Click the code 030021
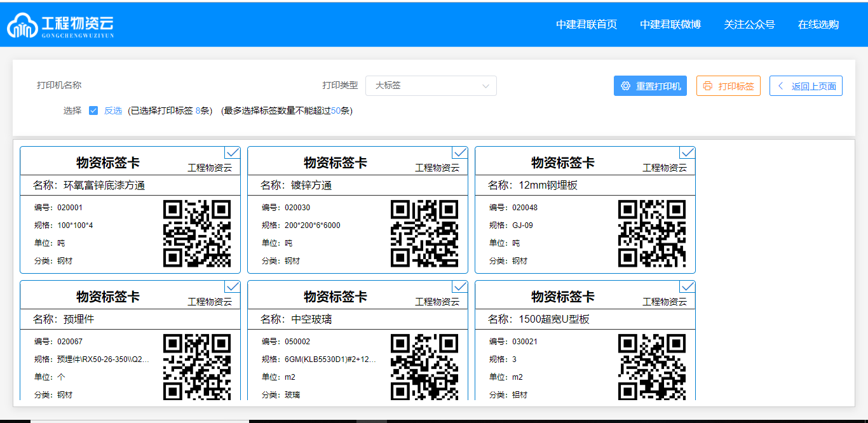Image resolution: width=868 pixels, height=423 pixels. [525, 342]
